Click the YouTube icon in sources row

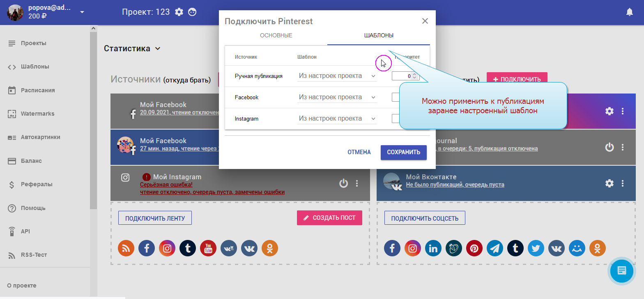click(208, 248)
